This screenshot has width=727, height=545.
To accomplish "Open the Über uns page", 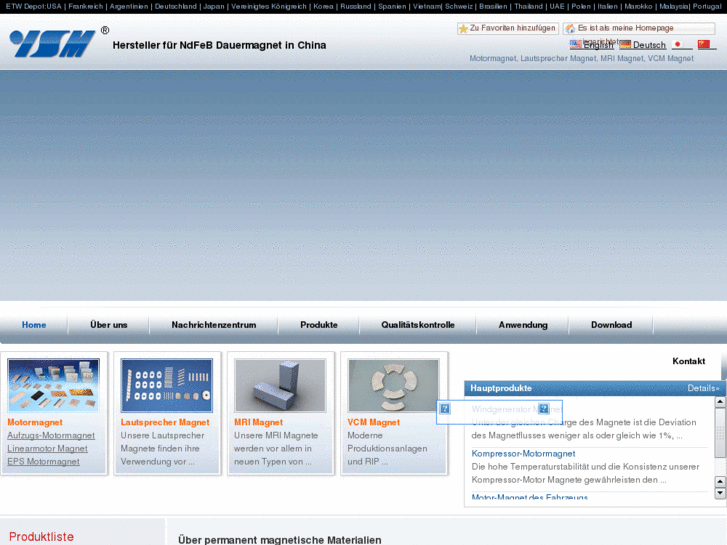I will (x=108, y=325).
